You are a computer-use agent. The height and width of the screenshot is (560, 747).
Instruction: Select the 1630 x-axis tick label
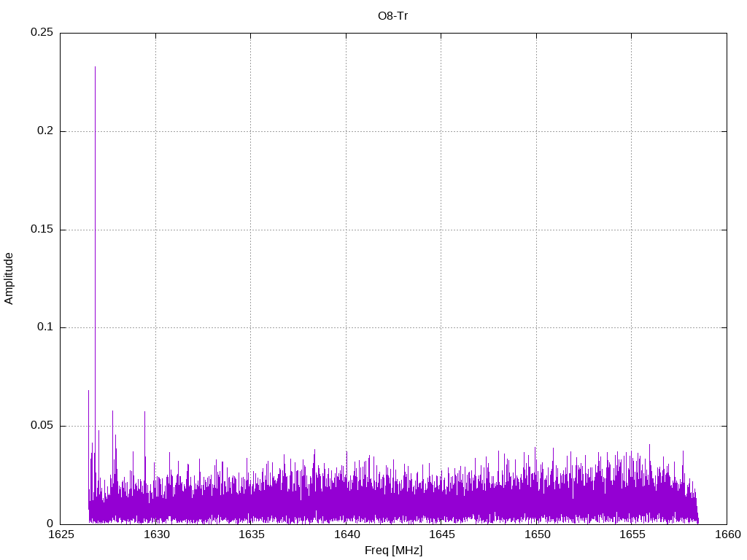pos(155,535)
